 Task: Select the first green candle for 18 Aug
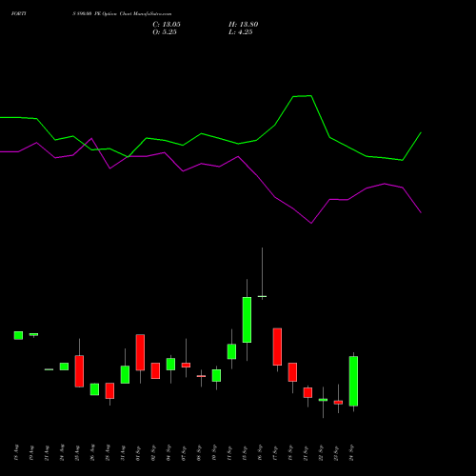pos(18,335)
